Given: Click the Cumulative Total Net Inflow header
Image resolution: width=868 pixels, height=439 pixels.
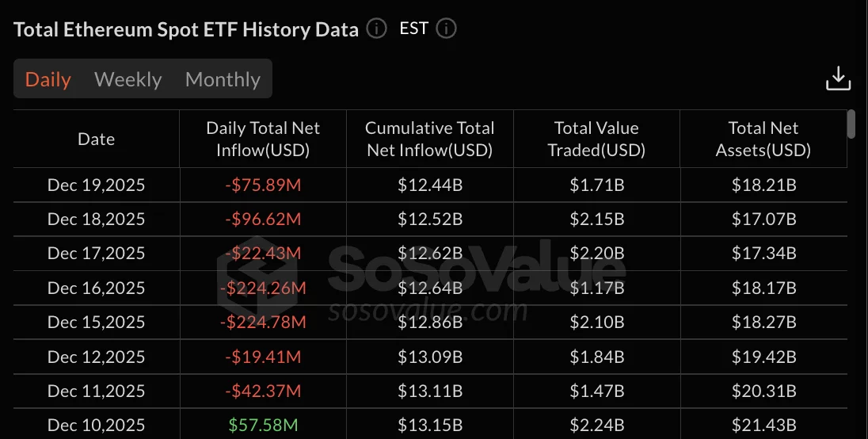Looking at the screenshot, I should (430, 139).
